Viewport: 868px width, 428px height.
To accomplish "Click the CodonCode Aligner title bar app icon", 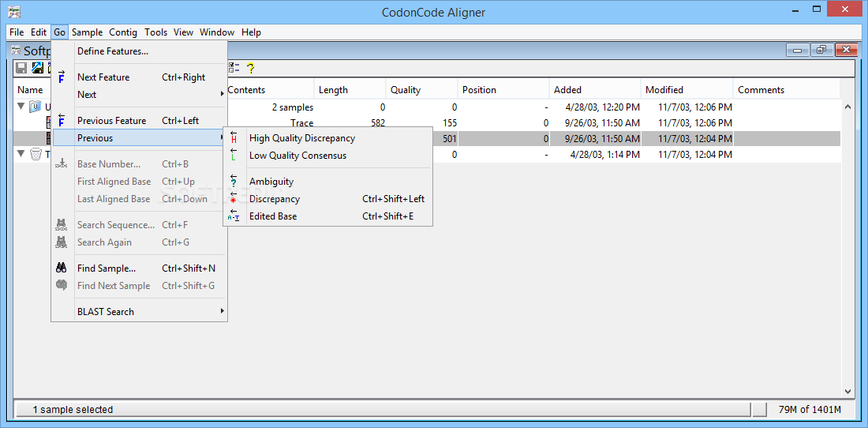I will coord(14,10).
